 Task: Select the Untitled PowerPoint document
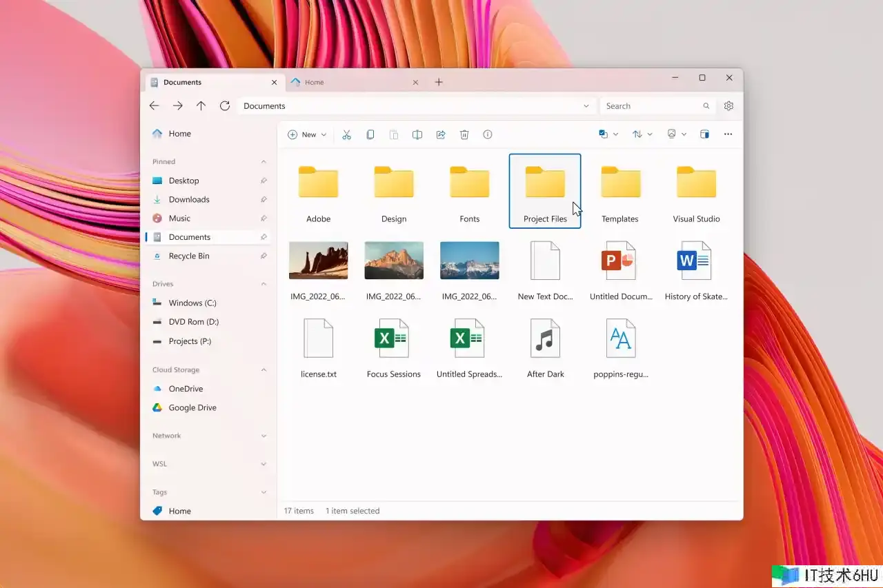coord(621,270)
